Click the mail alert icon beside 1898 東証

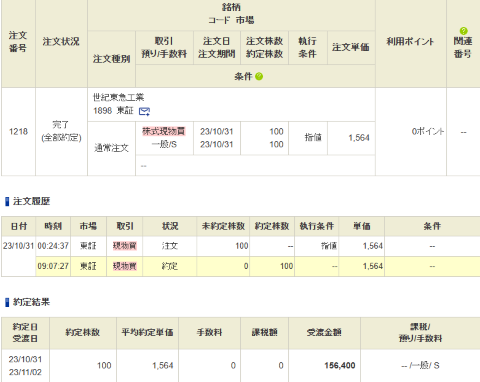click(144, 111)
